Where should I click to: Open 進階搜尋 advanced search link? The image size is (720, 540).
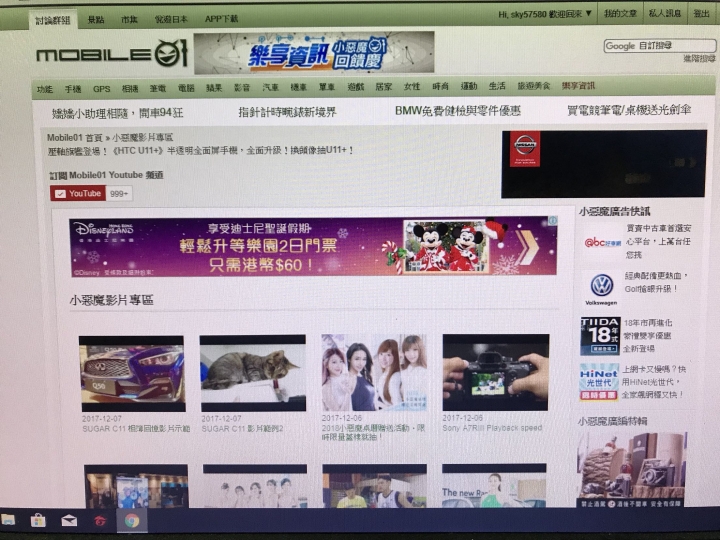click(699, 59)
